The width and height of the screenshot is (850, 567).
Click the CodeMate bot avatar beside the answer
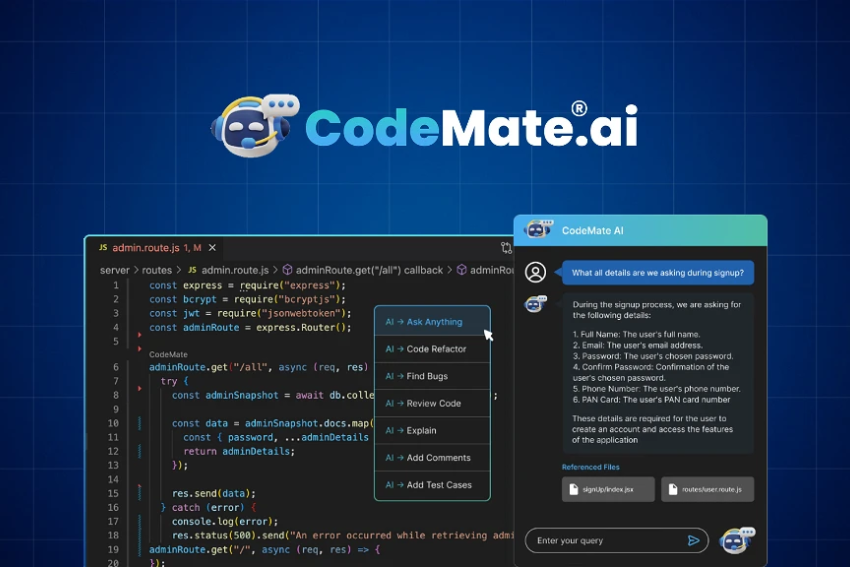(x=535, y=304)
